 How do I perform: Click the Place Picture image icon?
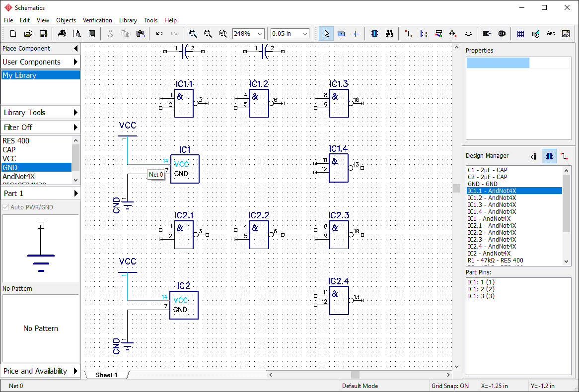566,34
